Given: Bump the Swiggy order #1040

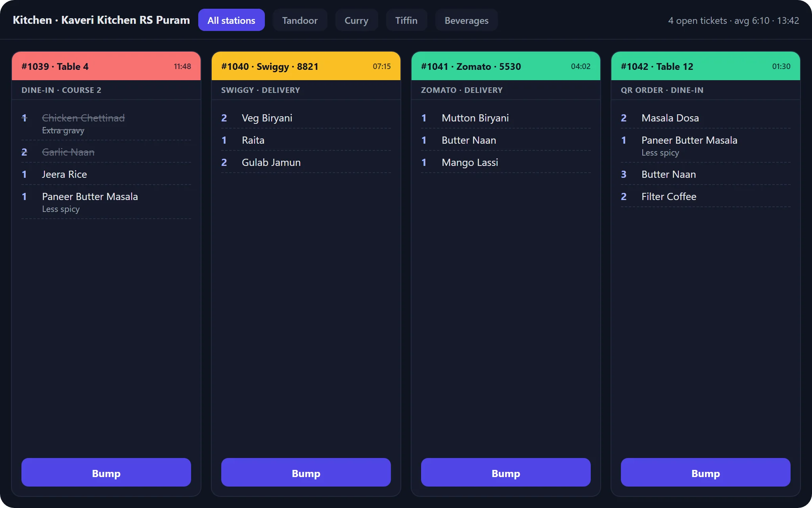Looking at the screenshot, I should tap(306, 472).
